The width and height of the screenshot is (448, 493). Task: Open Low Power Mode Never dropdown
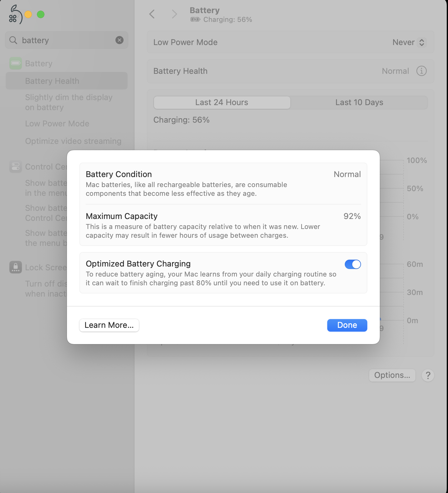pyautogui.click(x=409, y=42)
